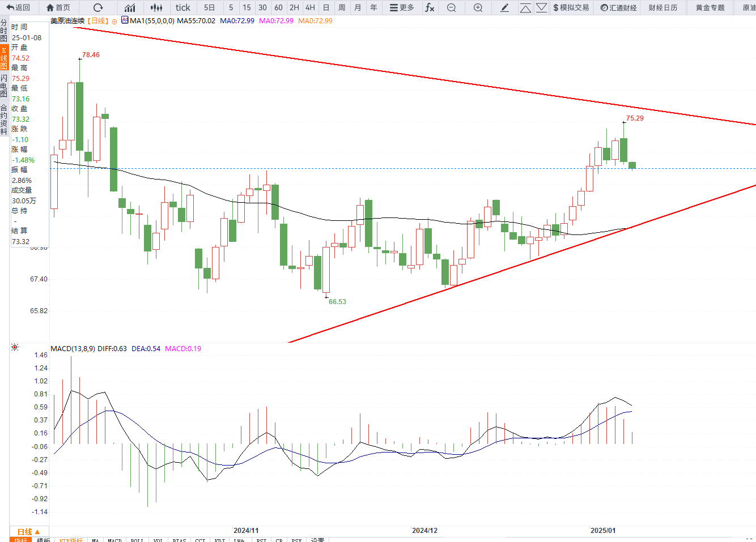Click the MA indicator chart icon
This screenshot has height=542, width=756.
click(125, 20)
